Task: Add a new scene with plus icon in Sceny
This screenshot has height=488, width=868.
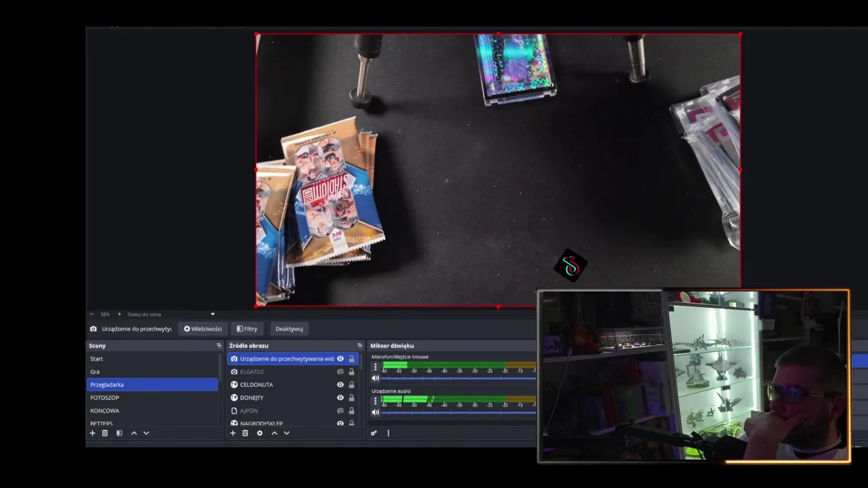Action: (x=92, y=433)
